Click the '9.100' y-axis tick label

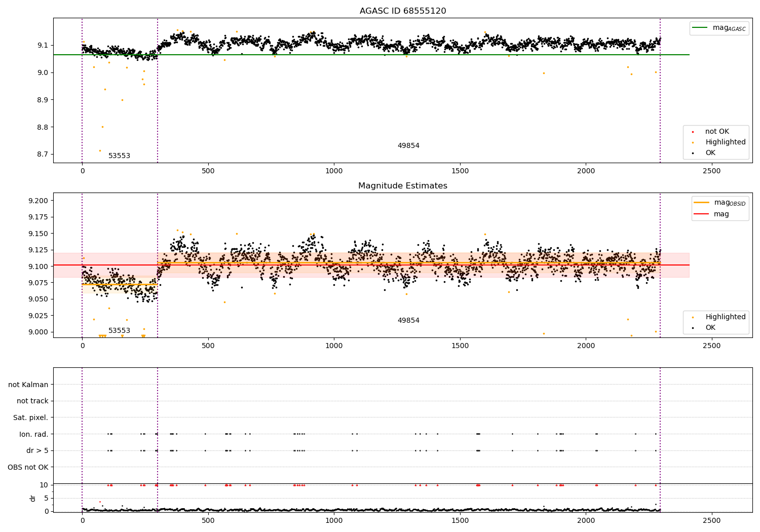(39, 267)
